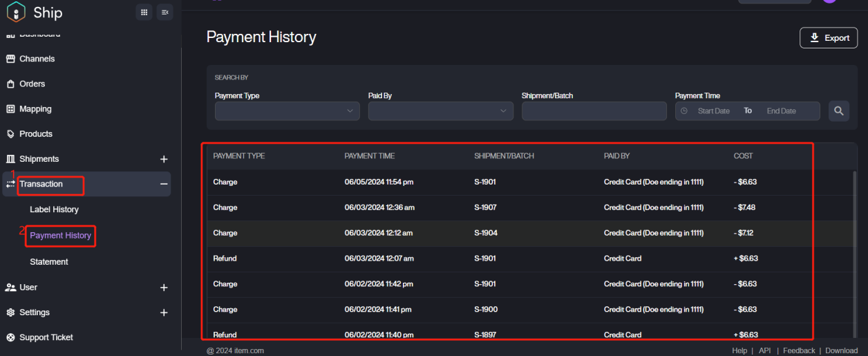Go to the Mapping page

point(35,109)
